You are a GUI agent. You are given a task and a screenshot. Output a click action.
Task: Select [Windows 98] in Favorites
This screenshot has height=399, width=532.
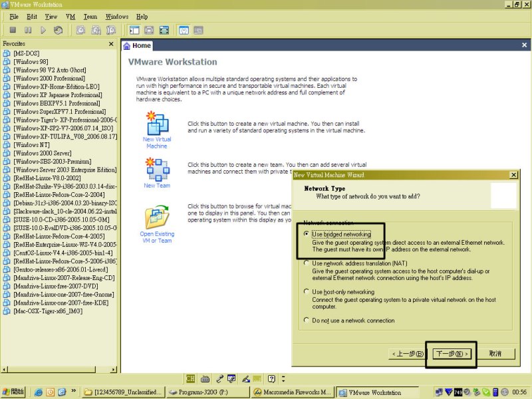click(x=31, y=62)
